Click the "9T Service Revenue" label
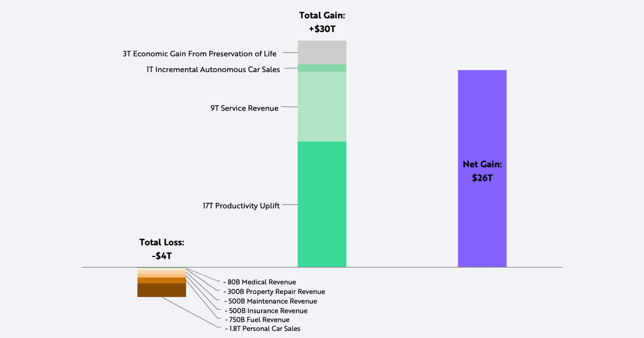This screenshot has height=338, width=644. click(244, 108)
